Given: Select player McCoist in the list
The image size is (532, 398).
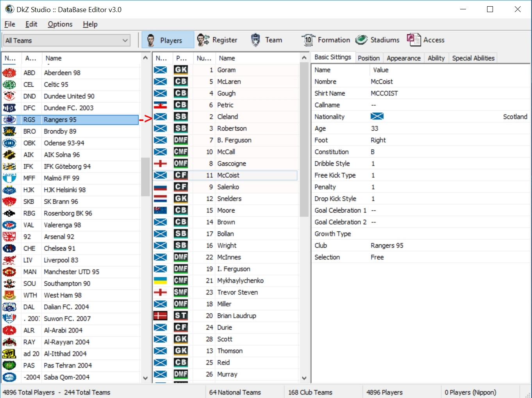Looking at the screenshot, I should coord(225,175).
